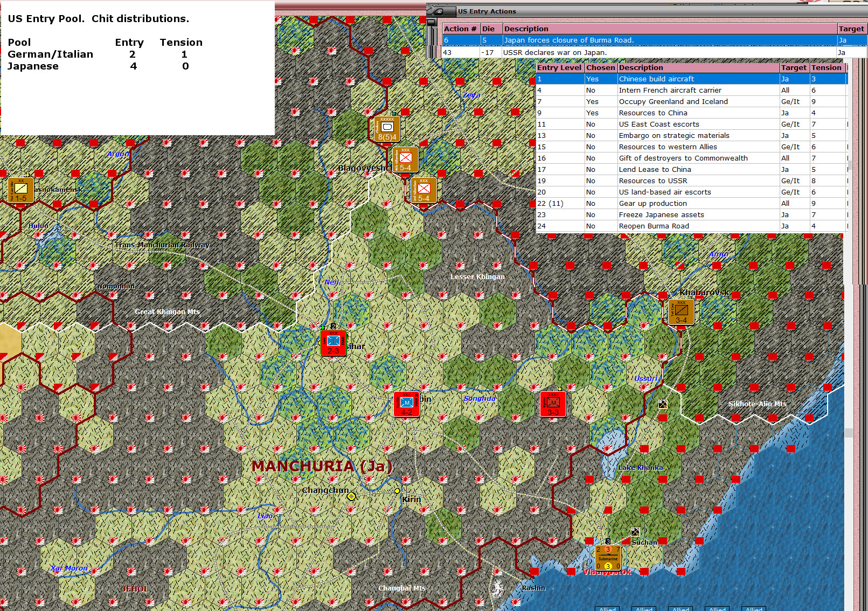868x611 pixels.
Task: Select the red 3-3 unit counter
Action: (553, 404)
